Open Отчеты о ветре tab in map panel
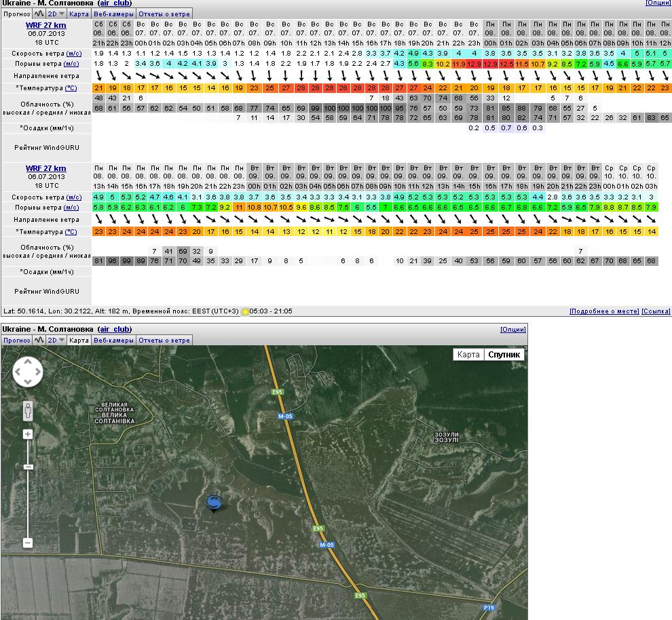This screenshot has height=620, width=672. click(164, 340)
